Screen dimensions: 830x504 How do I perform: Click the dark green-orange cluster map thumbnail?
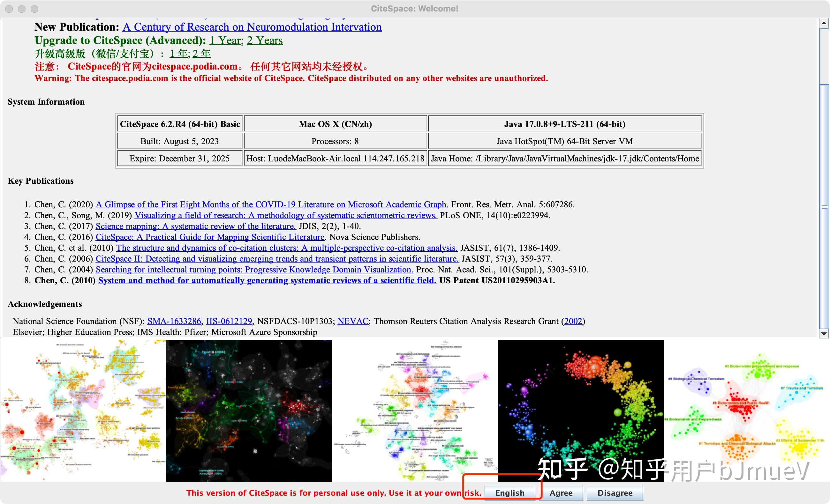249,411
